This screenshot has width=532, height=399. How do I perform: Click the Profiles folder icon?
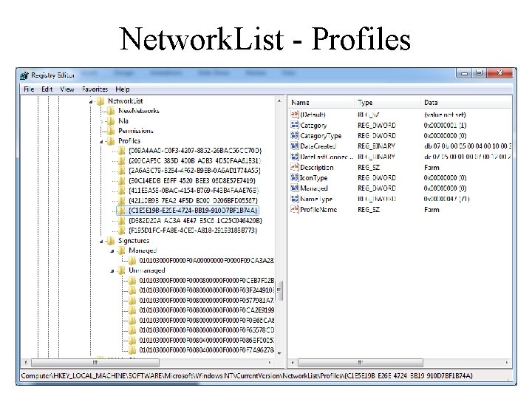[x=111, y=141]
